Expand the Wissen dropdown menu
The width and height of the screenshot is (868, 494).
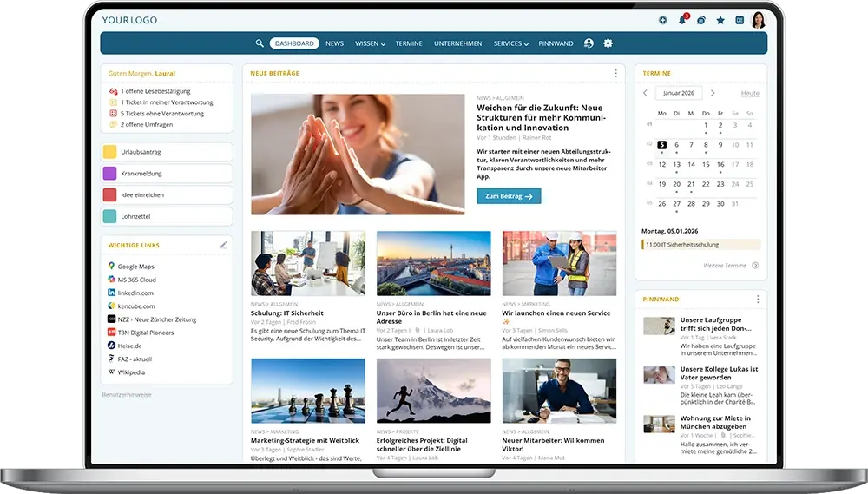click(370, 43)
